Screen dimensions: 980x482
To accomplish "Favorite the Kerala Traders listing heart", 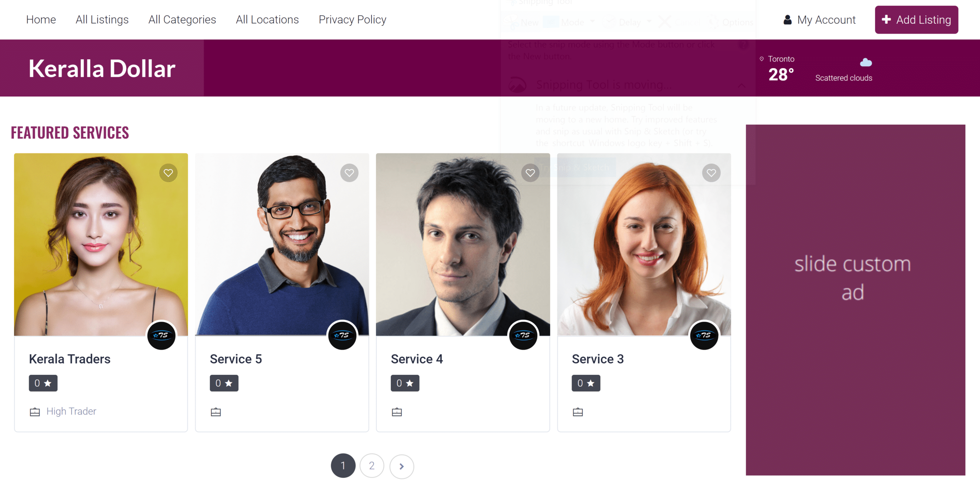I will tap(168, 173).
